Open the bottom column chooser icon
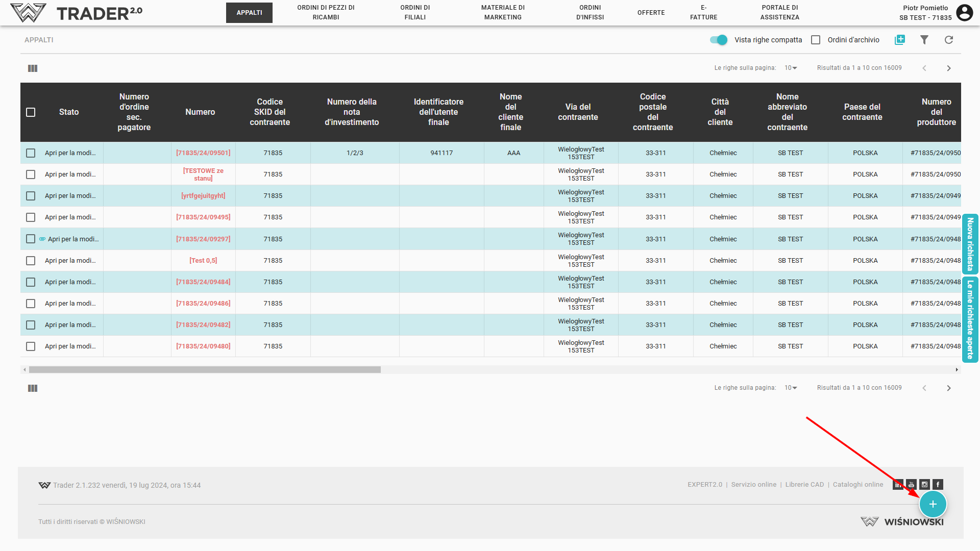This screenshot has width=980, height=551. click(33, 388)
